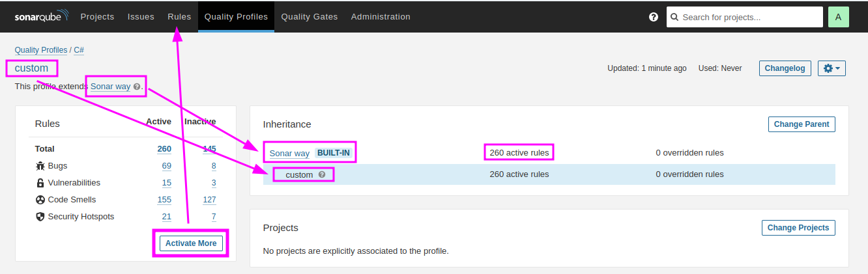Click the Security Hotspots shield icon
Viewport: 868px width, 274px height.
pyautogui.click(x=40, y=217)
